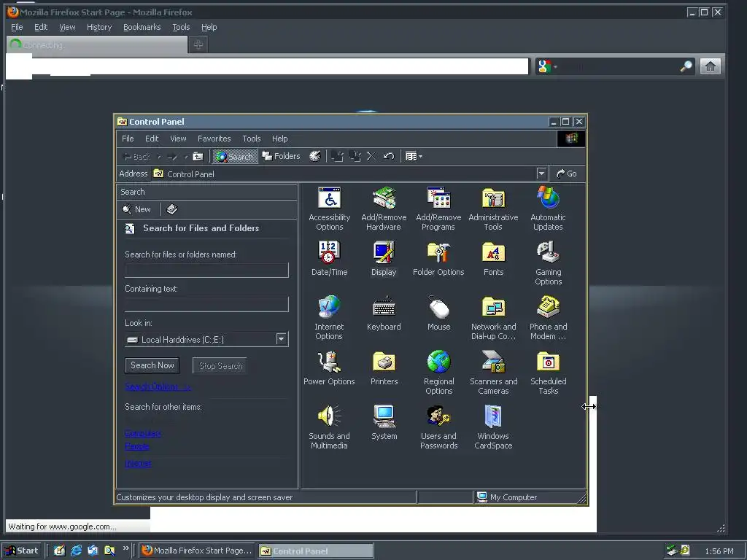Open Control Panel Tools menu
This screenshot has height=560, width=747.
[x=251, y=139]
